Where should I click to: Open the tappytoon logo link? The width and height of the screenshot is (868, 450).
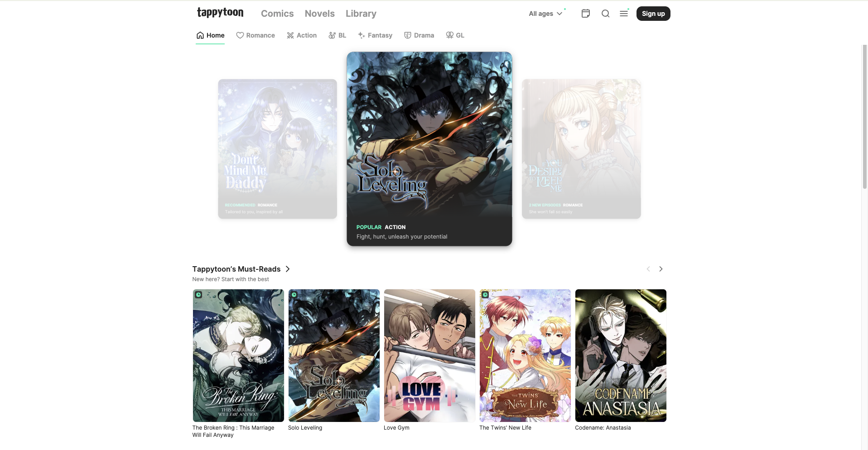[x=220, y=12]
